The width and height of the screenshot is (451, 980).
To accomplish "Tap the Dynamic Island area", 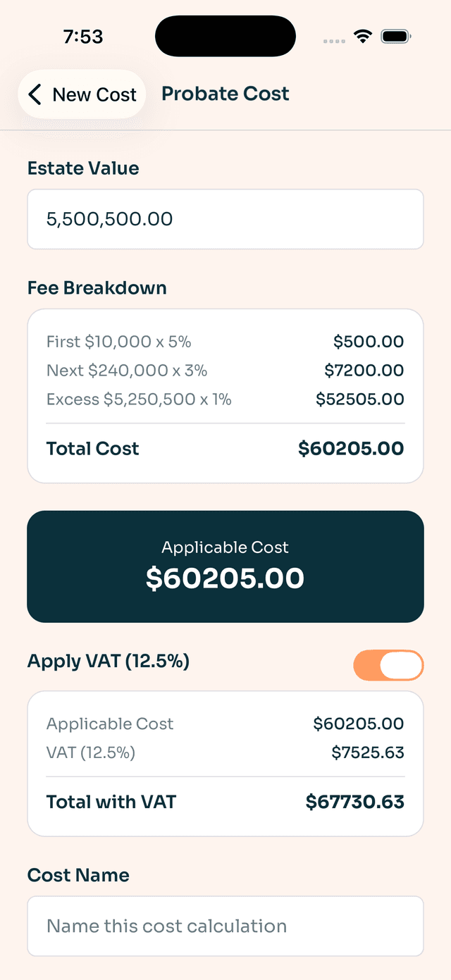I will point(225,35).
